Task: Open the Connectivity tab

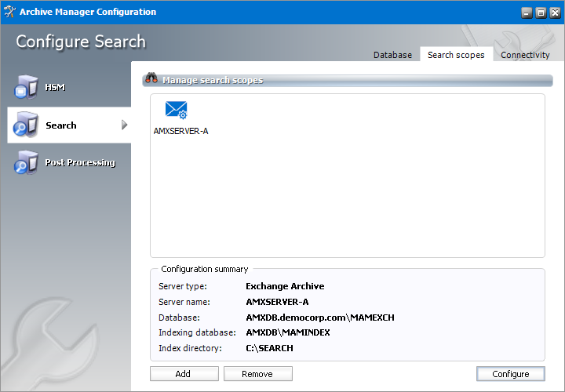Action: tap(525, 55)
